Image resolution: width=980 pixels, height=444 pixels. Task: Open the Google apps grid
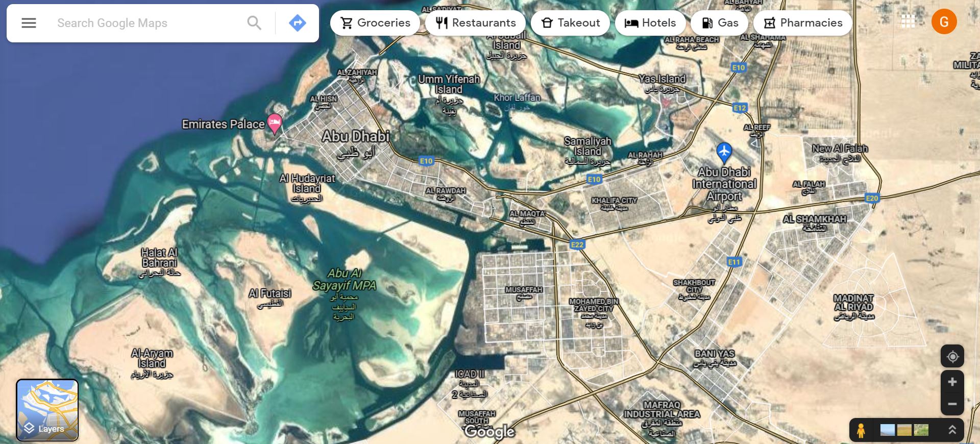[908, 21]
